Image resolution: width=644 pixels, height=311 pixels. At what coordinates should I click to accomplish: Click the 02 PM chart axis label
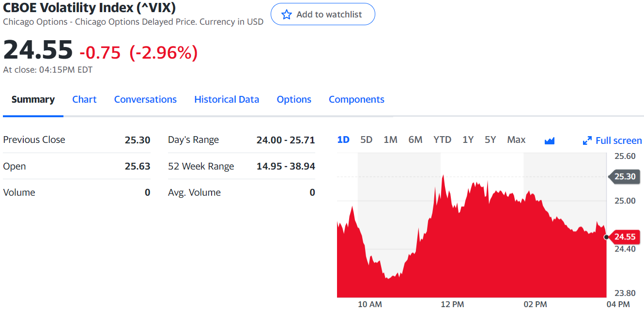pyautogui.click(x=536, y=304)
